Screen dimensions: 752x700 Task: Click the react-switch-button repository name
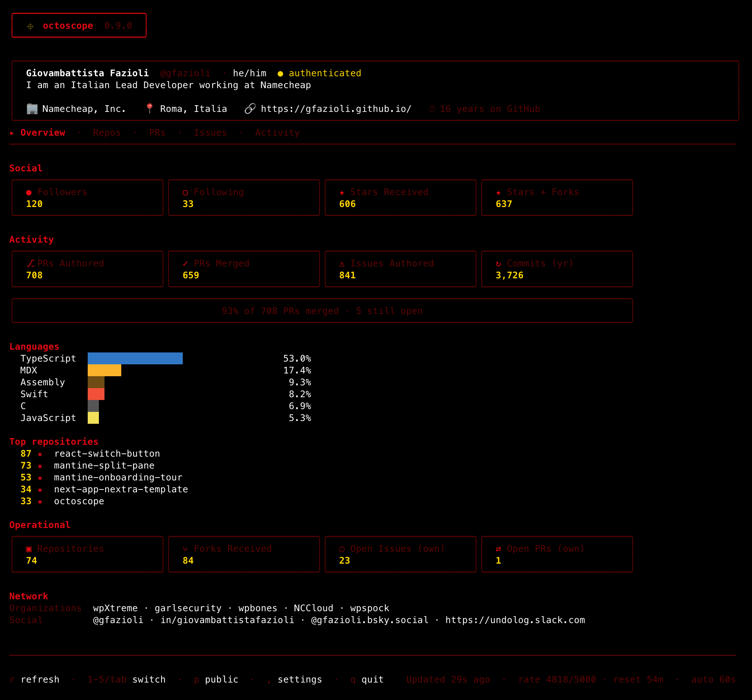click(x=107, y=453)
